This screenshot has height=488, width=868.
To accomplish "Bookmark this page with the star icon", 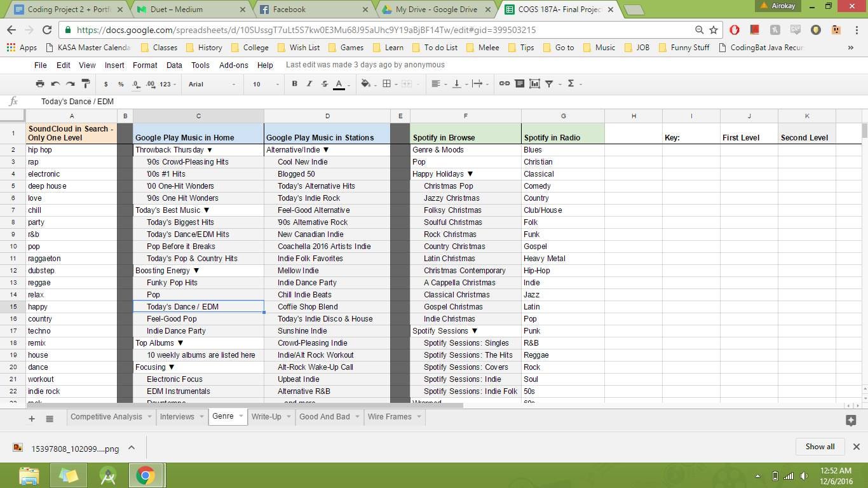I will pos(714,30).
